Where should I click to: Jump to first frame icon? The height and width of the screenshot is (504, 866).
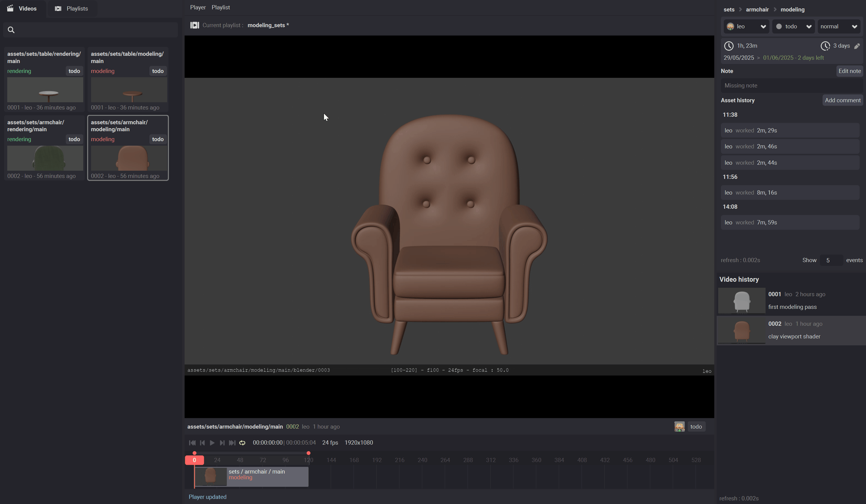click(x=192, y=443)
